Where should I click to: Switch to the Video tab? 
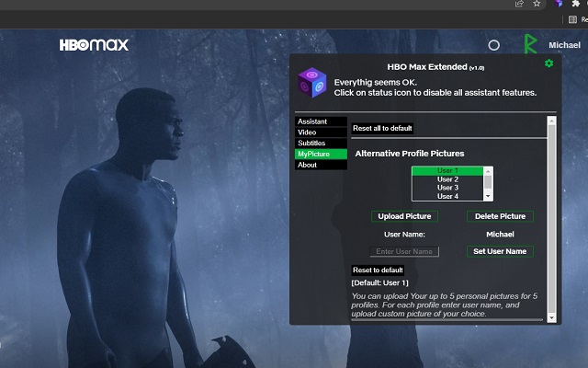coord(321,132)
